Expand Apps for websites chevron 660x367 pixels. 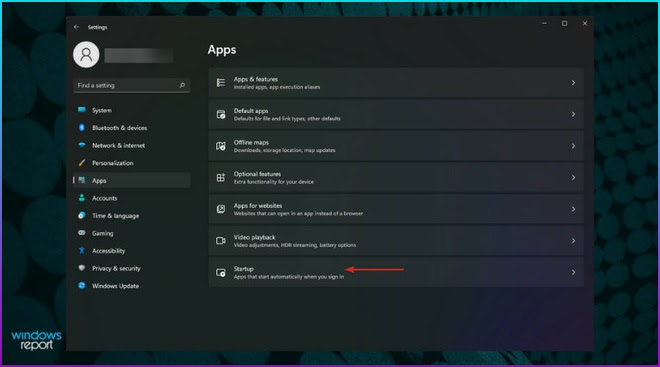point(573,209)
